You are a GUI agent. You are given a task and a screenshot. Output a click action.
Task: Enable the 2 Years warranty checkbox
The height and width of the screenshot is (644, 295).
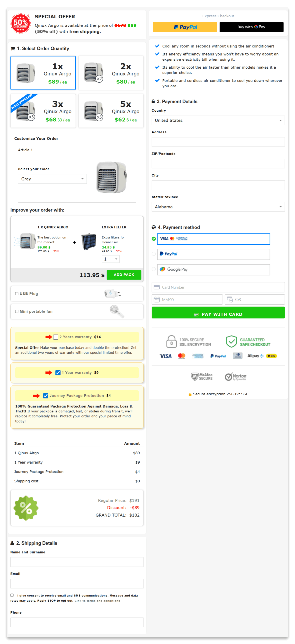point(56,337)
